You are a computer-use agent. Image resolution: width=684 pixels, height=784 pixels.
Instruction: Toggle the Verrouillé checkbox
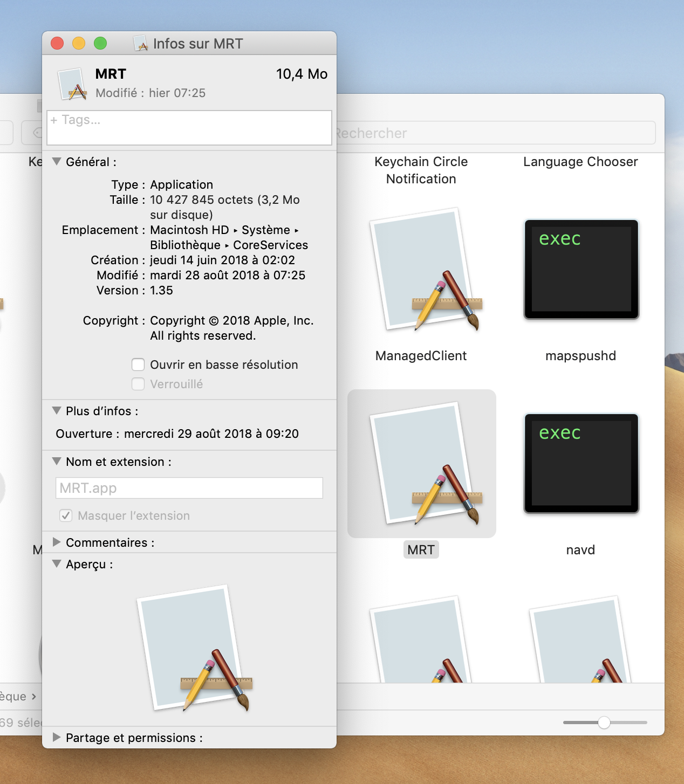click(x=138, y=384)
